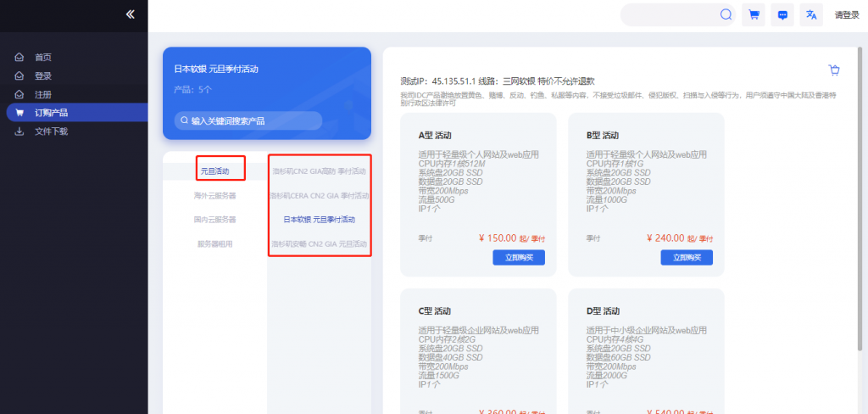Viewport: 868px width, 414px height.
Task: Focus the 输入关键词搜索产品 search box
Action: (x=248, y=120)
